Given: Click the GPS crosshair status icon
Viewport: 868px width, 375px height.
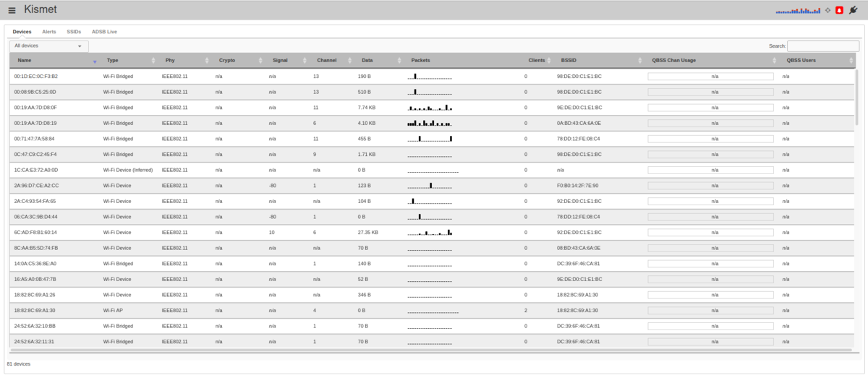Looking at the screenshot, I should pos(828,10).
